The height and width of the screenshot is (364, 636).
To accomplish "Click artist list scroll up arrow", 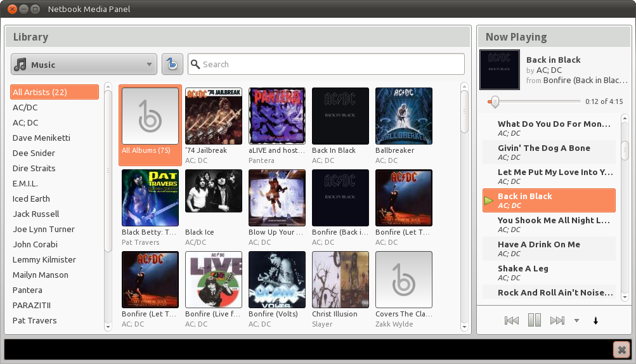I will pyautogui.click(x=108, y=86).
